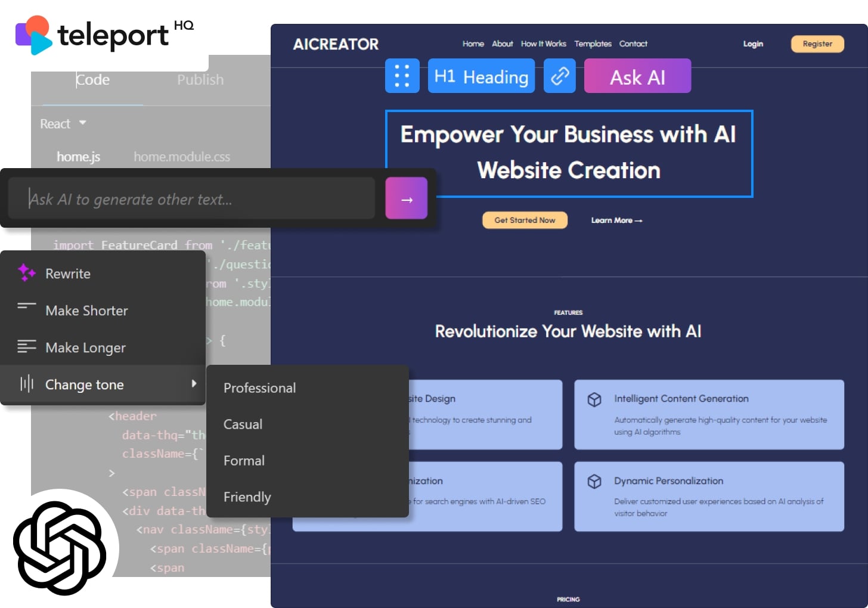This screenshot has width=868, height=608.
Task: Click the teleport HQ logo
Action: click(104, 35)
